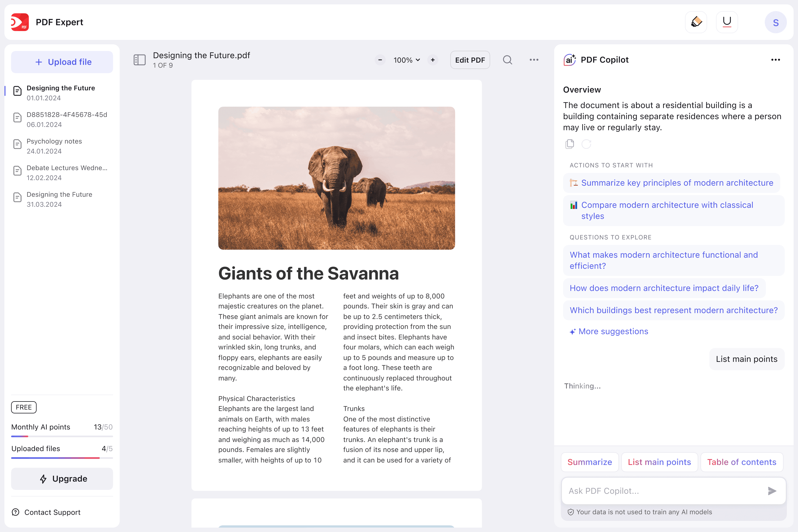The width and height of the screenshot is (798, 532).
Task: Open search with the magnifier icon
Action: (508, 60)
